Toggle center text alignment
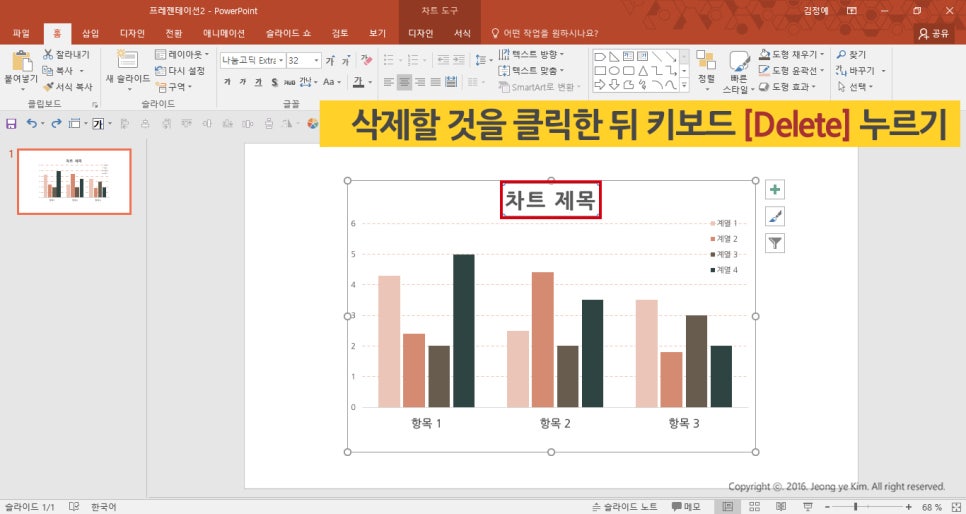 [404, 82]
